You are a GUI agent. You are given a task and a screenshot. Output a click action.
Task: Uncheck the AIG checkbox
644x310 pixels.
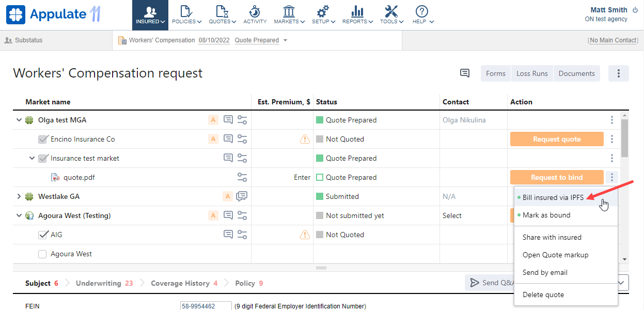pyautogui.click(x=43, y=235)
